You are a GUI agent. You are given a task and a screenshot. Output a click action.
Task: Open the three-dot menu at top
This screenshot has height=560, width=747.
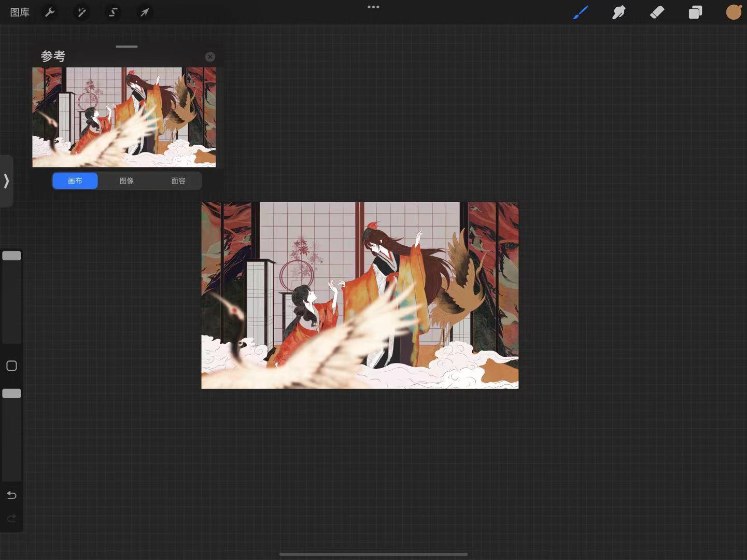pyautogui.click(x=373, y=7)
